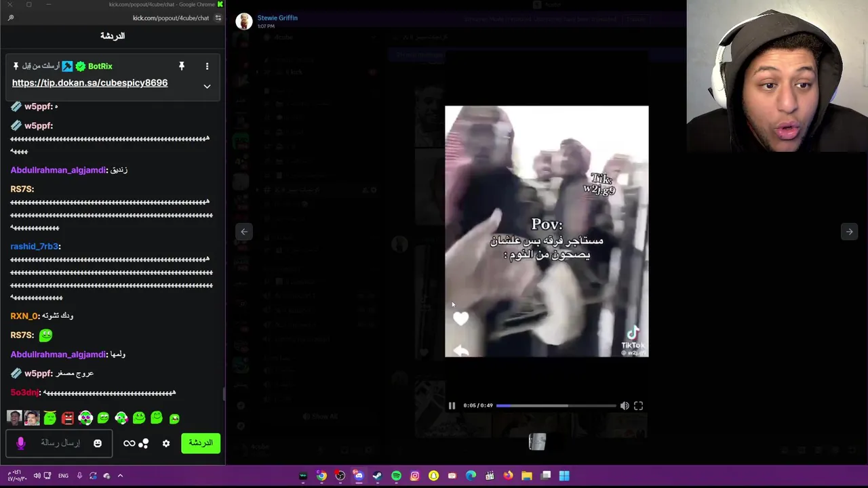Viewport: 868px width, 488px height.
Task: Open Task View from taskbar
Action: click(x=545, y=476)
